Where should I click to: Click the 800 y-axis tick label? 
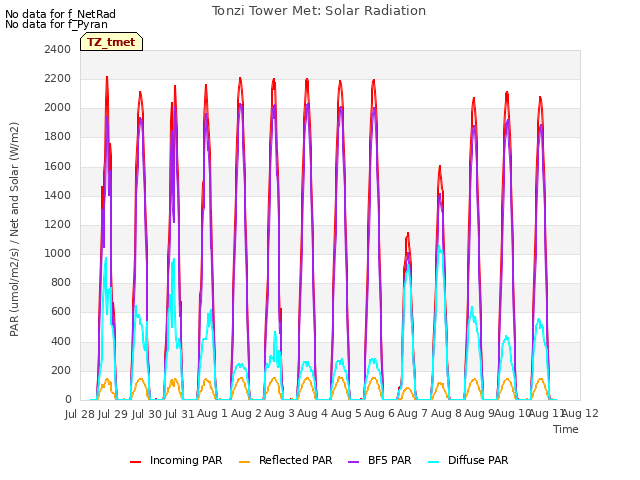tap(61, 282)
